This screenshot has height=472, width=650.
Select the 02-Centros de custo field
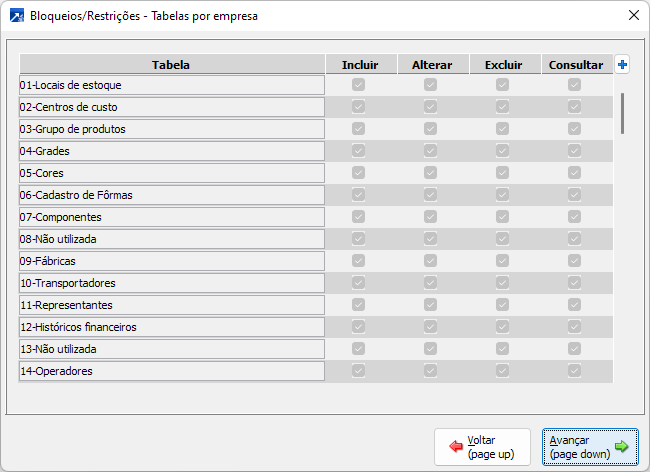pyautogui.click(x=171, y=107)
